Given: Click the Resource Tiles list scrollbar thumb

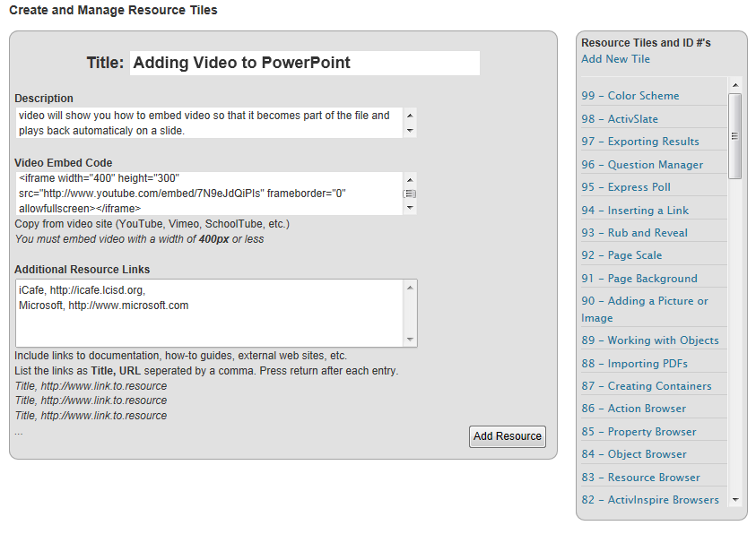Looking at the screenshot, I should click(734, 136).
